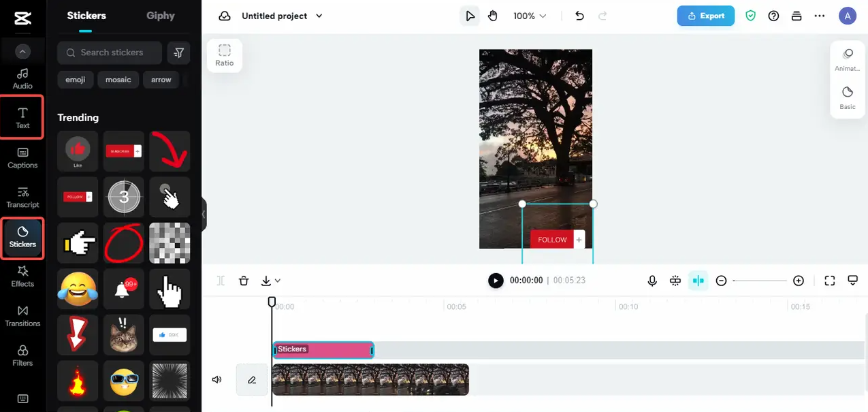
Task: Open the Transitions panel
Action: click(x=22, y=316)
